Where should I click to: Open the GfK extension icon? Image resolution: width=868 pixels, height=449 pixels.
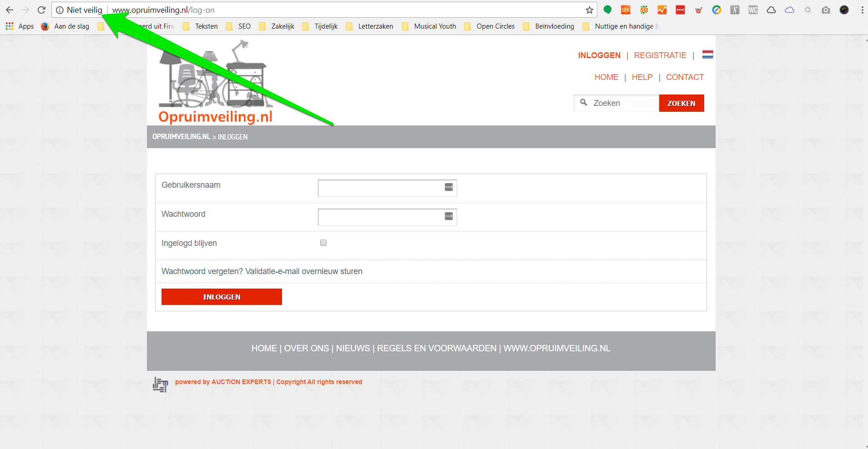(x=626, y=10)
